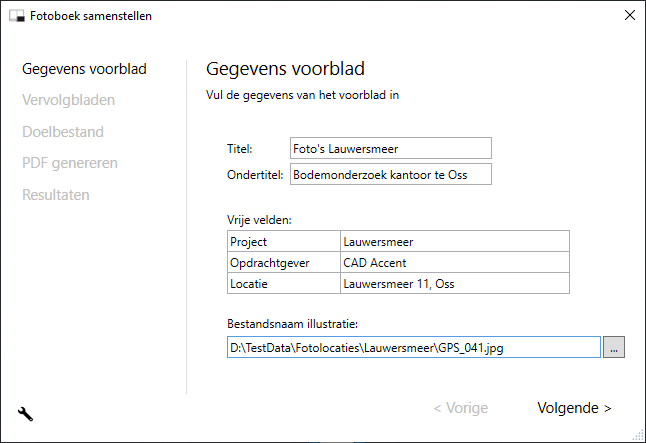Close the Fotoboek samenstellen window
Screen dimensions: 646x443
click(629, 16)
